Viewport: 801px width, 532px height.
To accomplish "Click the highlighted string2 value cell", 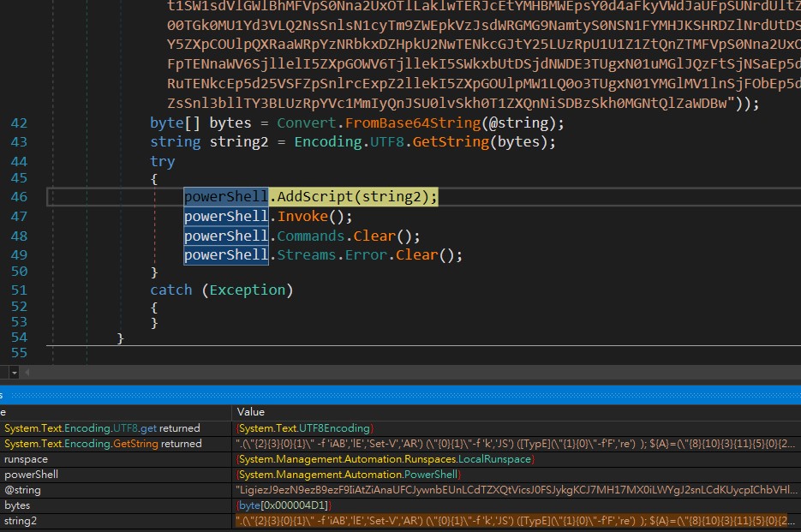I will pyautogui.click(x=515, y=521).
